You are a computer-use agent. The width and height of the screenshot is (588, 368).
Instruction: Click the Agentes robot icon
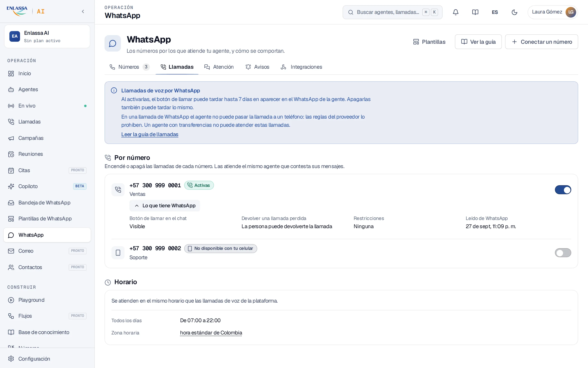tap(11, 90)
